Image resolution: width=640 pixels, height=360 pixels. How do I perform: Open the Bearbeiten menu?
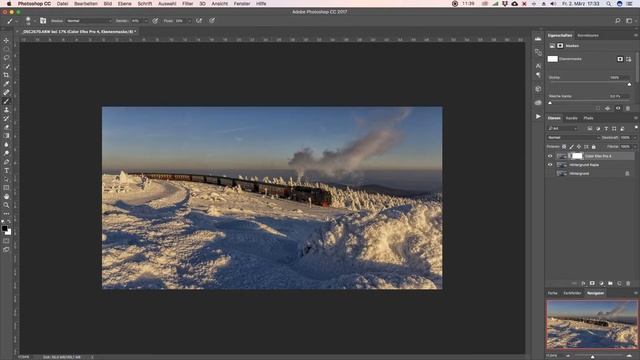pyautogui.click(x=86, y=4)
